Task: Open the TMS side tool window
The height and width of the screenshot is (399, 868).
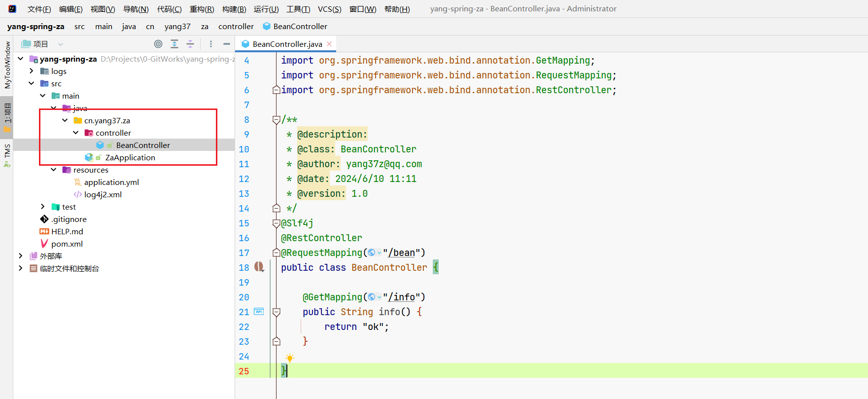Action: click(x=7, y=155)
